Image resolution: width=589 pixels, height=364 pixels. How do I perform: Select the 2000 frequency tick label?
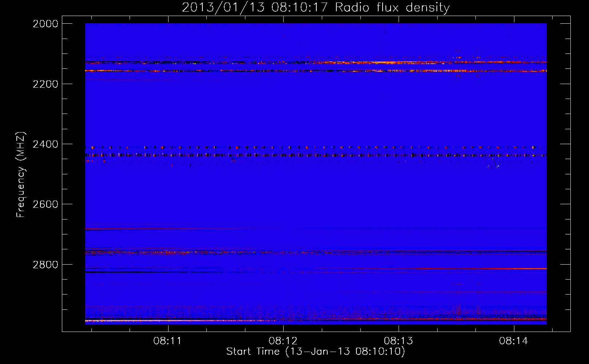point(46,24)
